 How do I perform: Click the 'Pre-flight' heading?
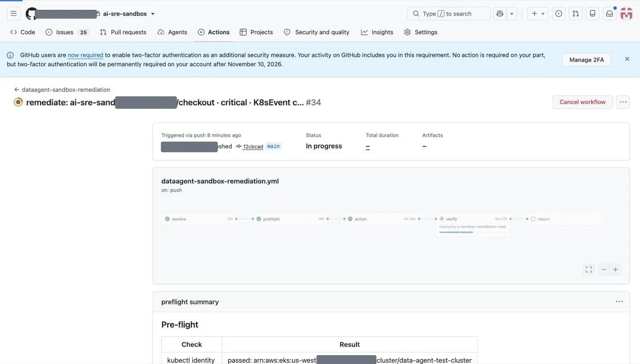coord(180,324)
